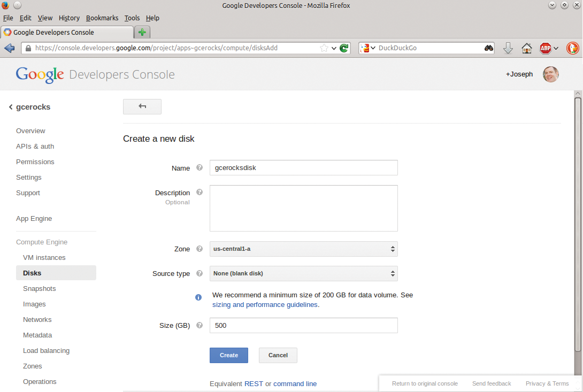The width and height of the screenshot is (583, 392).
Task: Click the padlock icon in the address bar
Action: point(28,48)
